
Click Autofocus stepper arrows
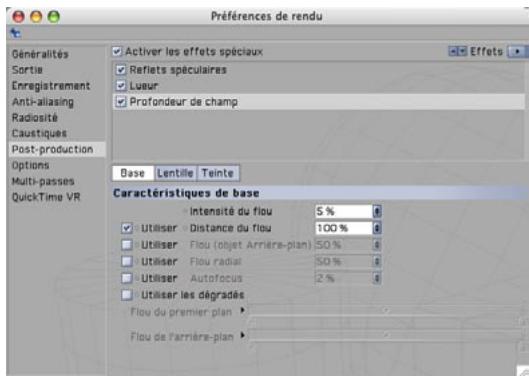coord(377,278)
